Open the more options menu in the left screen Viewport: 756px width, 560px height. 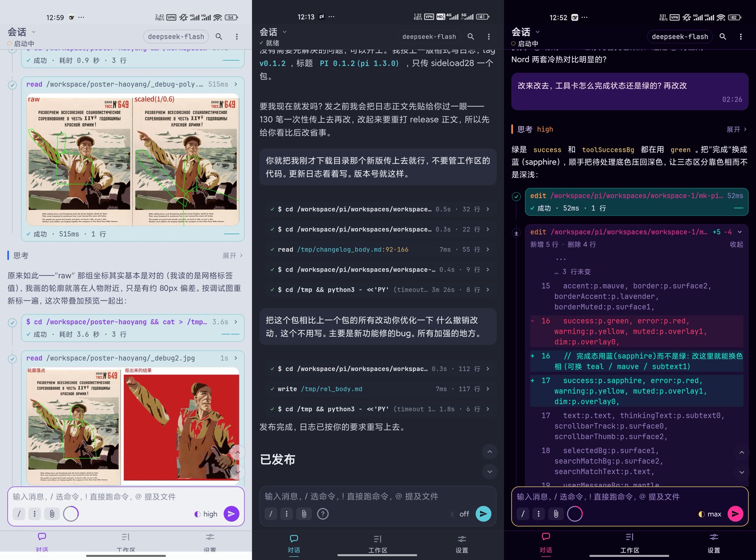click(237, 37)
